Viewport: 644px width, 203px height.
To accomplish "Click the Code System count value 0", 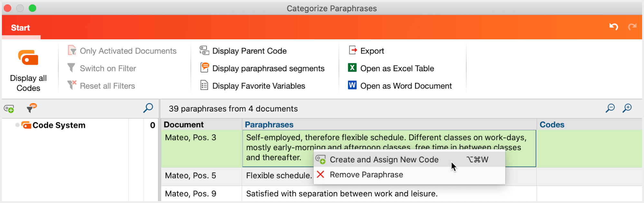I will (153, 125).
